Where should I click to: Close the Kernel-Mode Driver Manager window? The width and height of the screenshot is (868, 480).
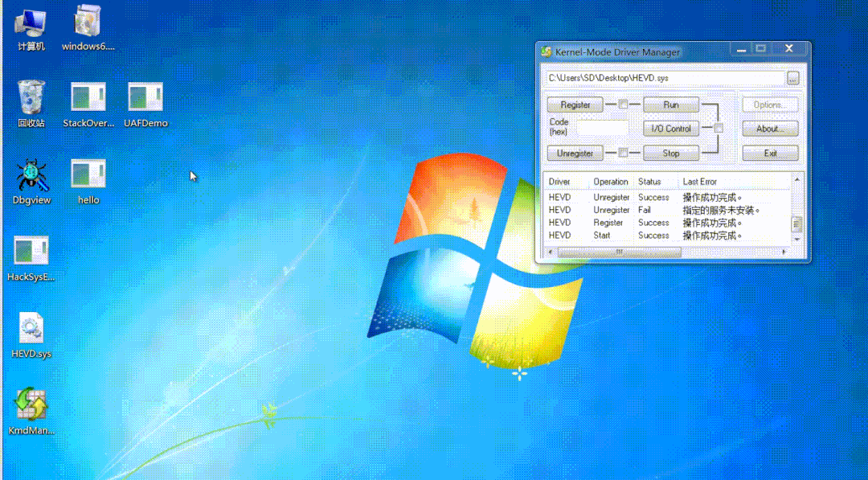tap(789, 49)
